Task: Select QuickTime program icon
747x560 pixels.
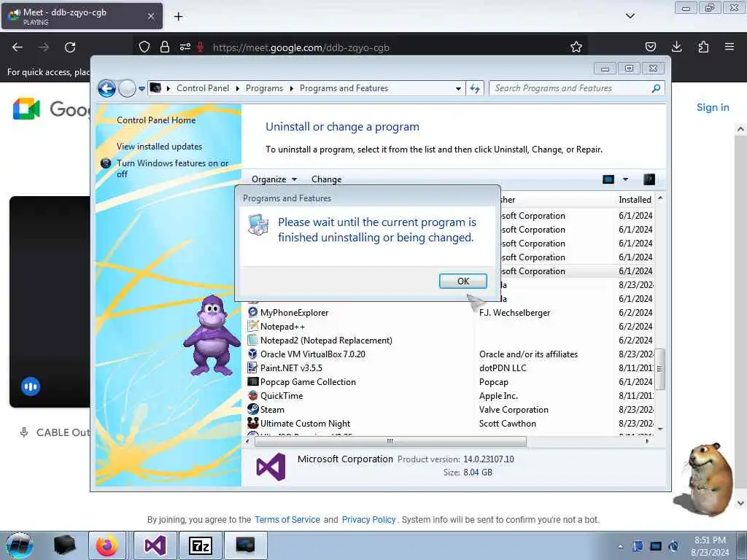Action: coord(253,396)
